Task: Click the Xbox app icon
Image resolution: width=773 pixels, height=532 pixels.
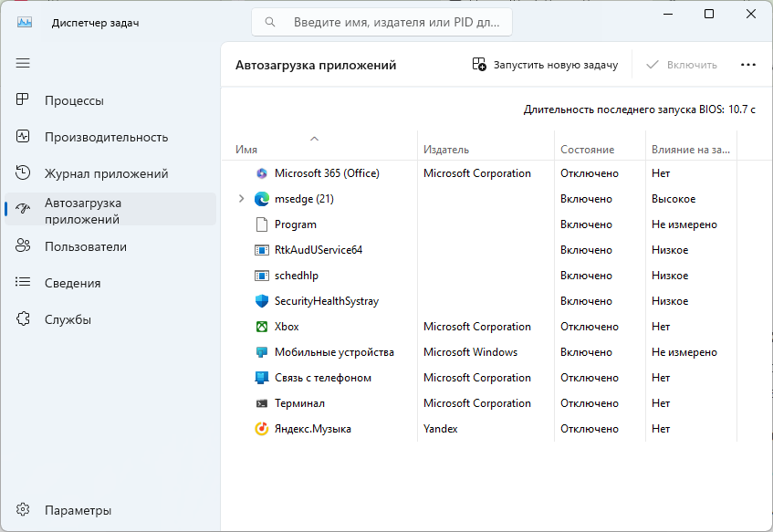Action: [262, 327]
